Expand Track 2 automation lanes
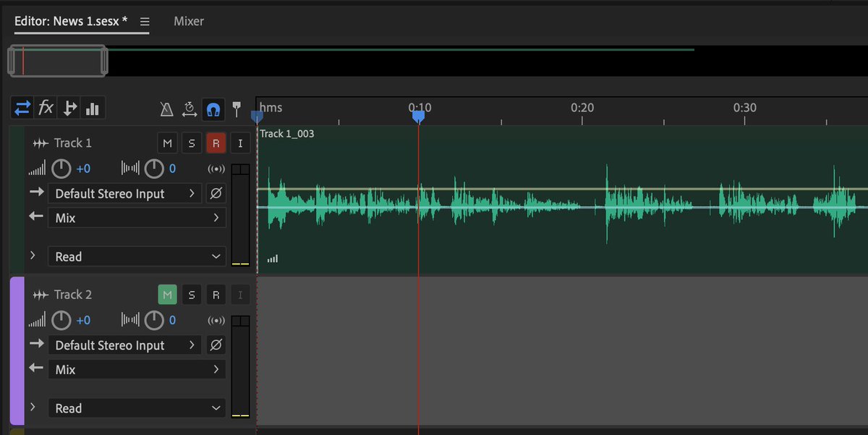 pos(33,407)
